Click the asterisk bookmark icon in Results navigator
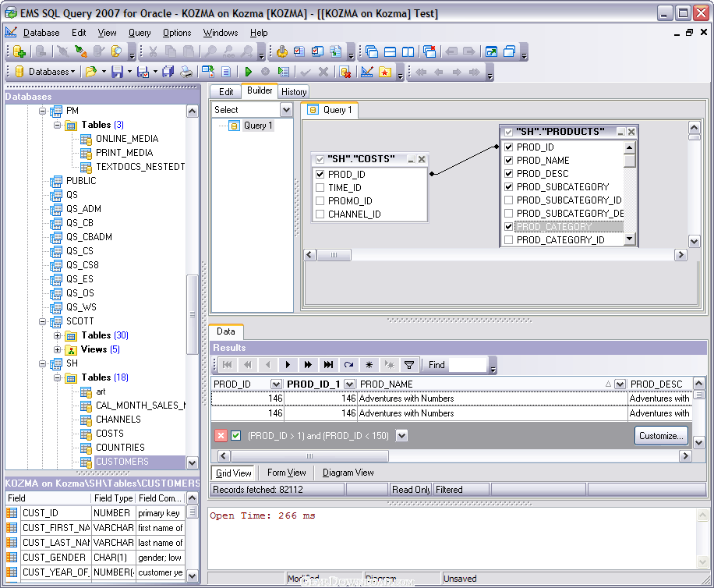 (369, 365)
